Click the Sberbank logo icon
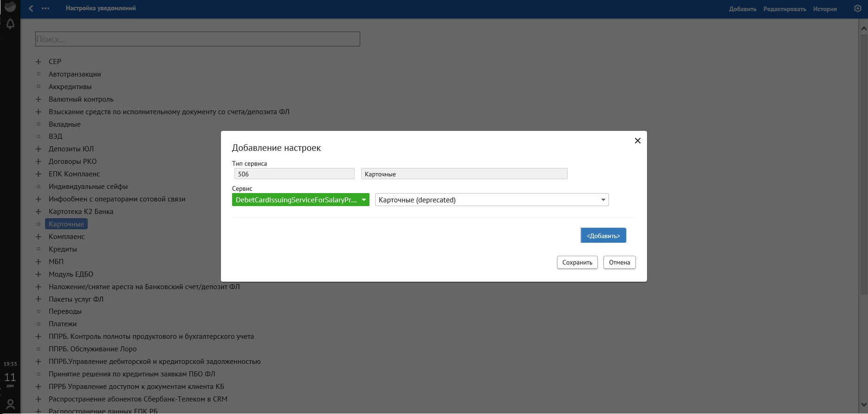Screen dimensions: 868x414 point(10,6)
